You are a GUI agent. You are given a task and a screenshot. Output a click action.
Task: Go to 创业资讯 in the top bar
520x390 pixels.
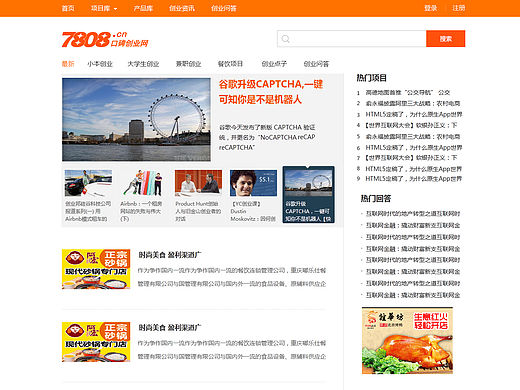pos(182,8)
